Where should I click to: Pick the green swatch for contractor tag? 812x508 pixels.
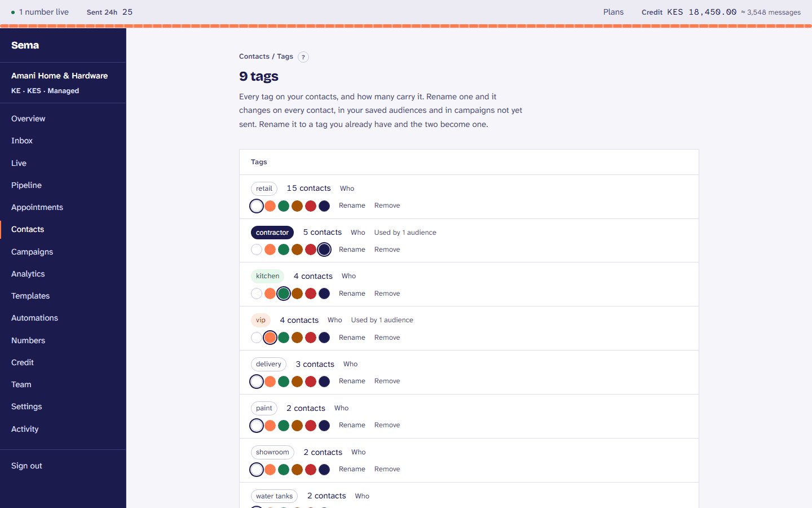pyautogui.click(x=284, y=249)
